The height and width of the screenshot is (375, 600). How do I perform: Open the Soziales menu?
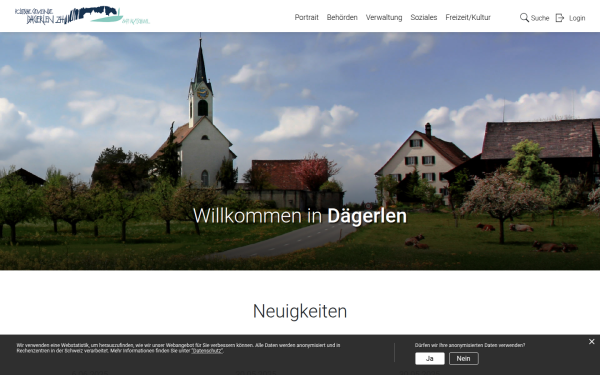coord(424,18)
